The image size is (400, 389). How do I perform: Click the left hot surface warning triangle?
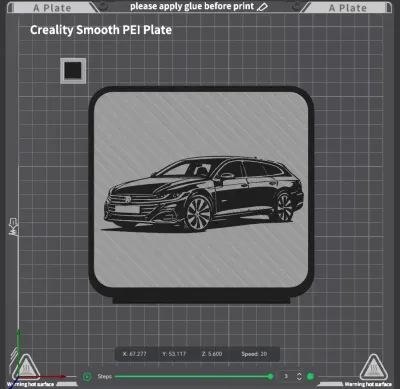27,368
